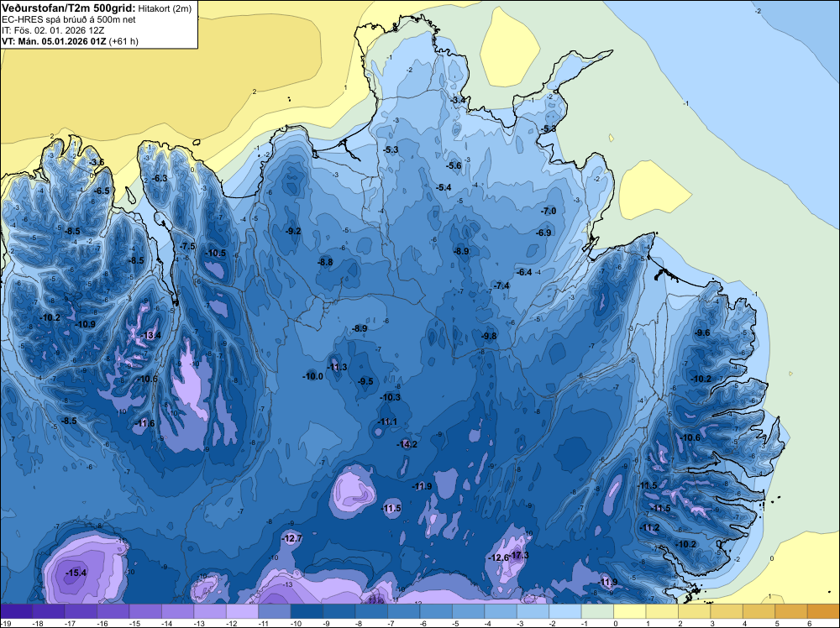This screenshot has height=628, width=840.
Task: Click the -12.6 temperature value
Action: [x=499, y=557]
